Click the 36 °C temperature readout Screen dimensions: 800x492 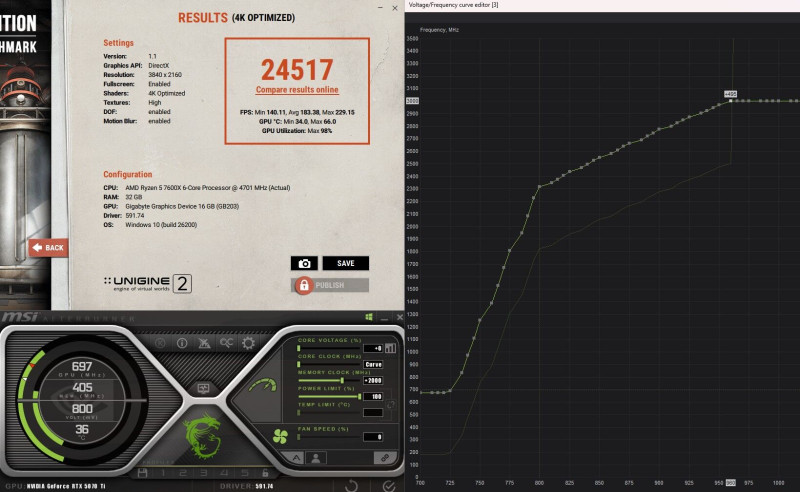click(x=82, y=429)
